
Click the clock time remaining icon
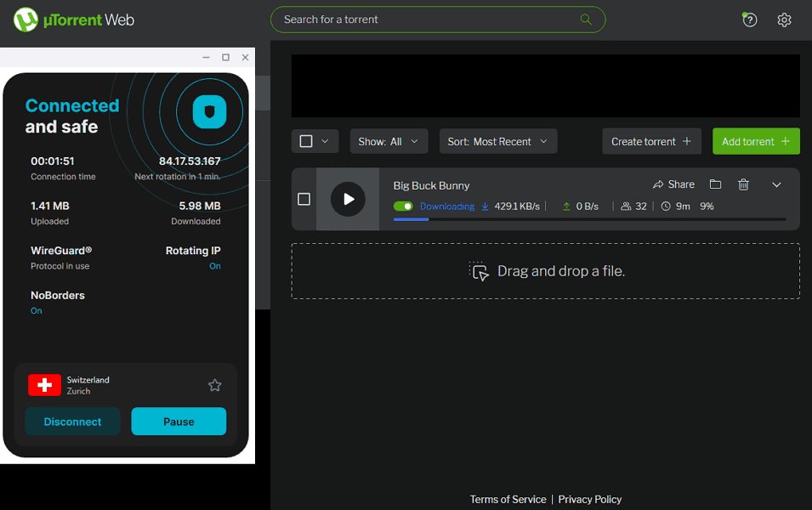point(666,206)
